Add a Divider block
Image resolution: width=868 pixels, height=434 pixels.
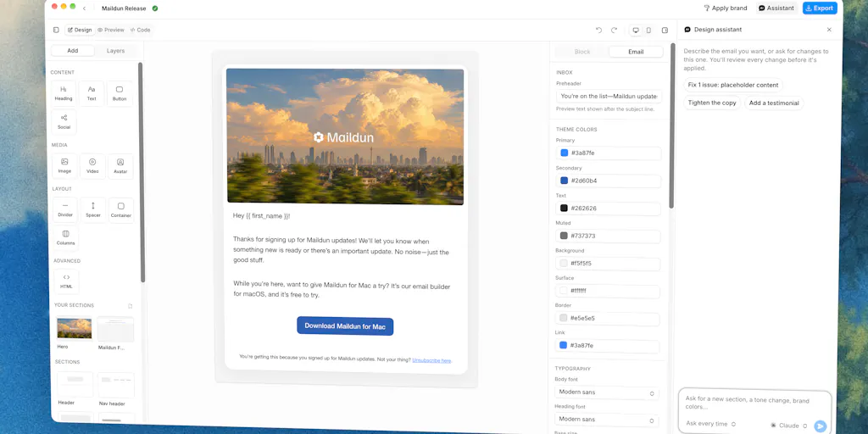tap(65, 210)
